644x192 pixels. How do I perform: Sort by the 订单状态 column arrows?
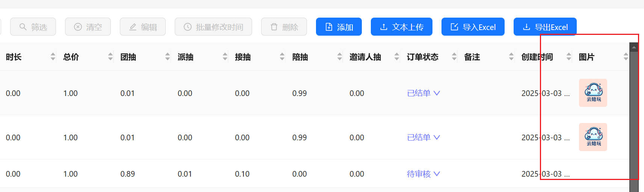pyautogui.click(x=454, y=57)
